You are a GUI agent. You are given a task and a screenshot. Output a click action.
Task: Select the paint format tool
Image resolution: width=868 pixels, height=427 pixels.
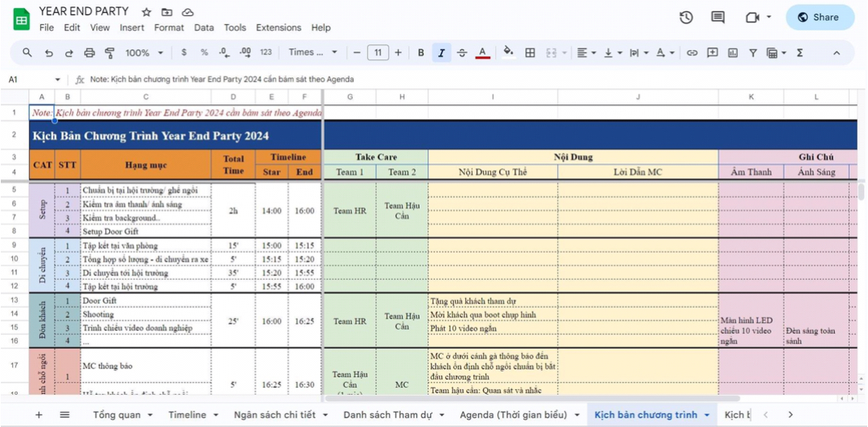pyautogui.click(x=109, y=53)
